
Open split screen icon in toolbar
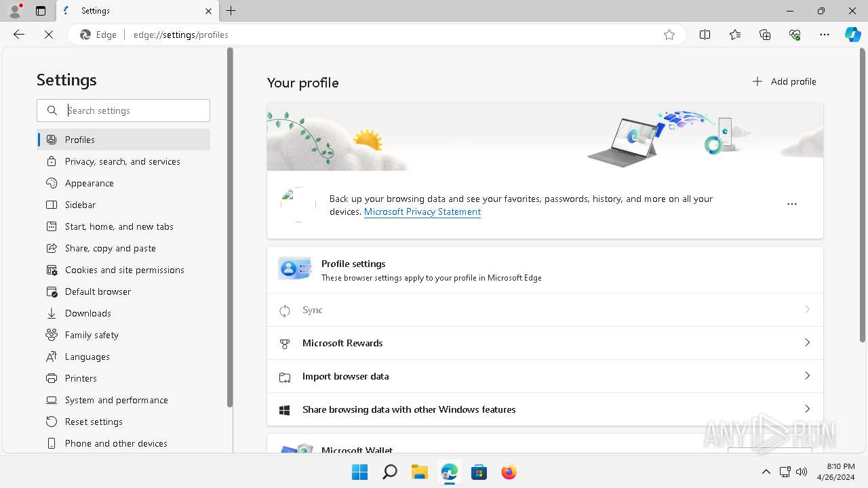pos(705,35)
